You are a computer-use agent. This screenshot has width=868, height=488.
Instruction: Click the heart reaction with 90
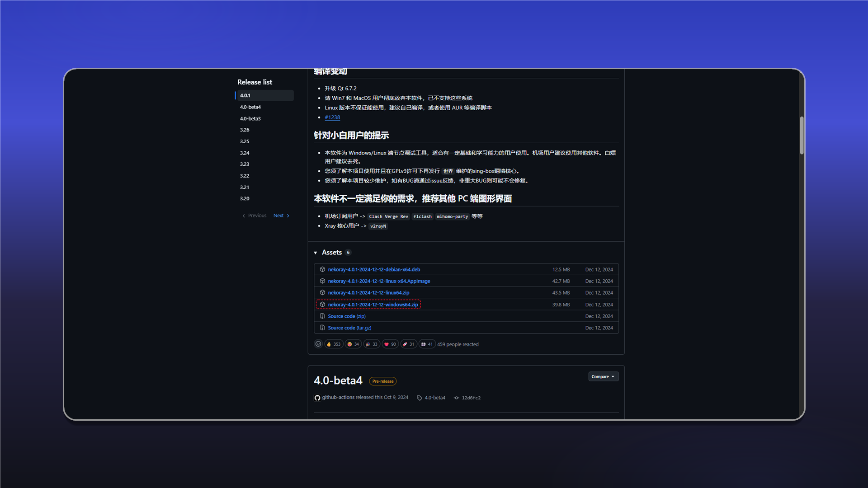click(x=390, y=344)
